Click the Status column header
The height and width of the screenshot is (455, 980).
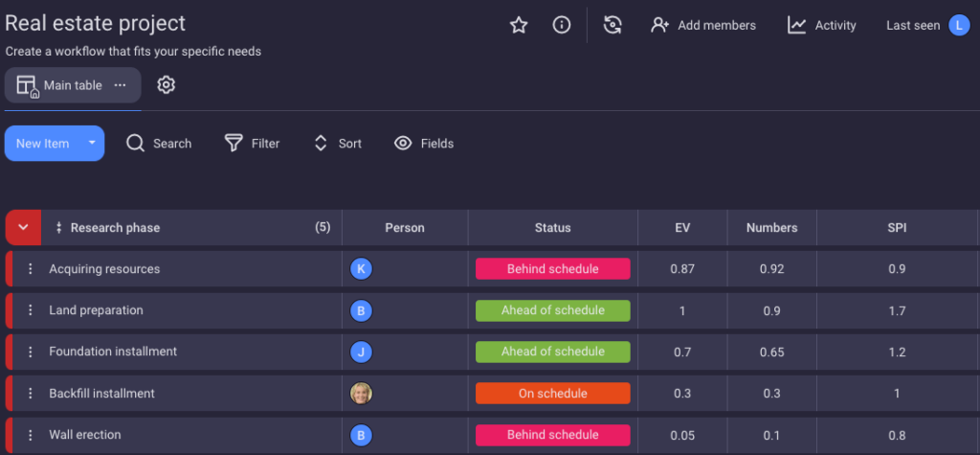552,228
